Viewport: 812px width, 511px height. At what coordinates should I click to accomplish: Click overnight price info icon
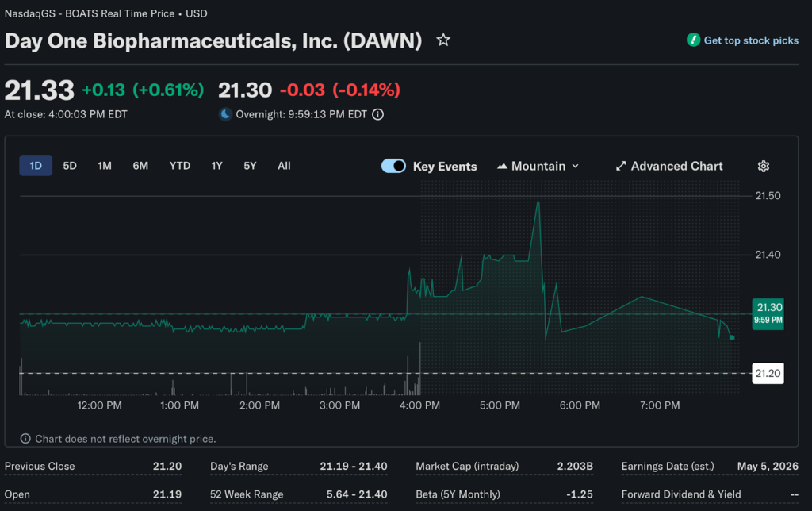tap(378, 114)
